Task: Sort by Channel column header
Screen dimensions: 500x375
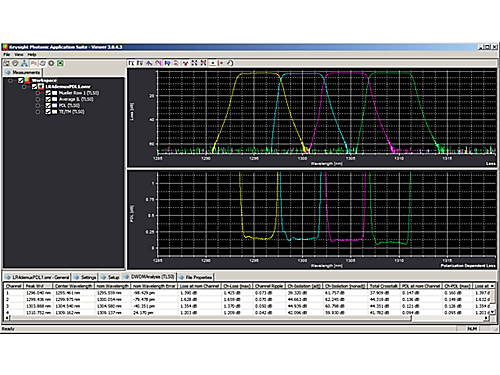Action: pyautogui.click(x=14, y=286)
